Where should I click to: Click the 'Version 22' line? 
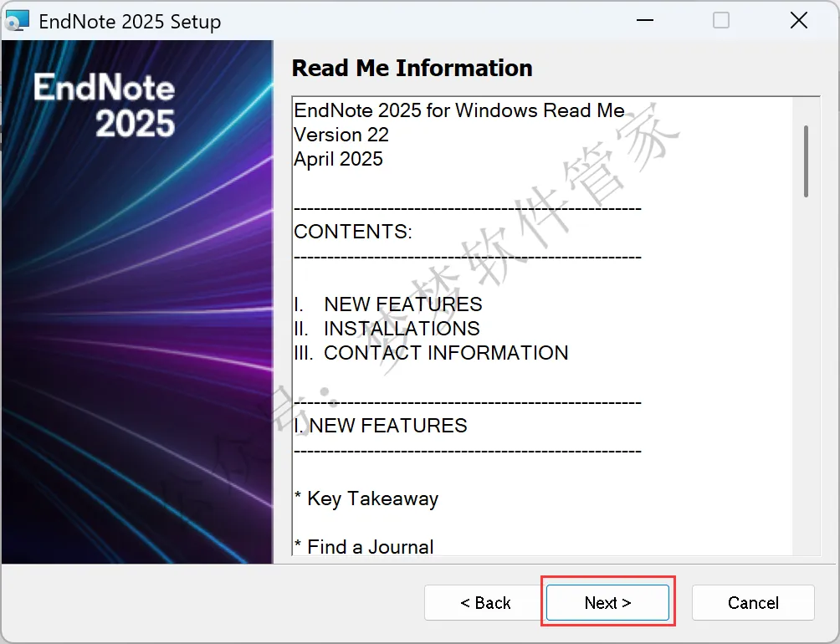tap(341, 135)
